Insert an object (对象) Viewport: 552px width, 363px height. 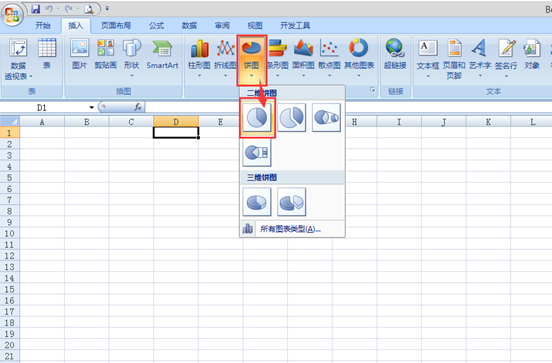(x=532, y=54)
